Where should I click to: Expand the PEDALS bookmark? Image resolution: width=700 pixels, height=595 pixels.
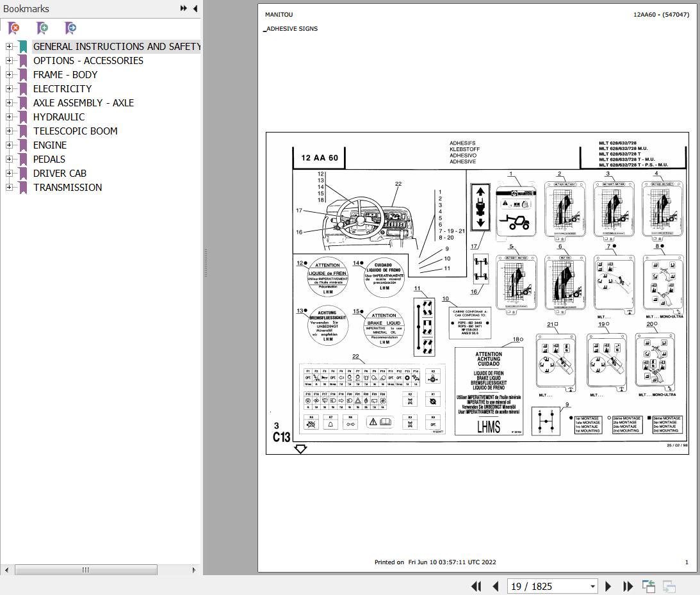(9, 159)
